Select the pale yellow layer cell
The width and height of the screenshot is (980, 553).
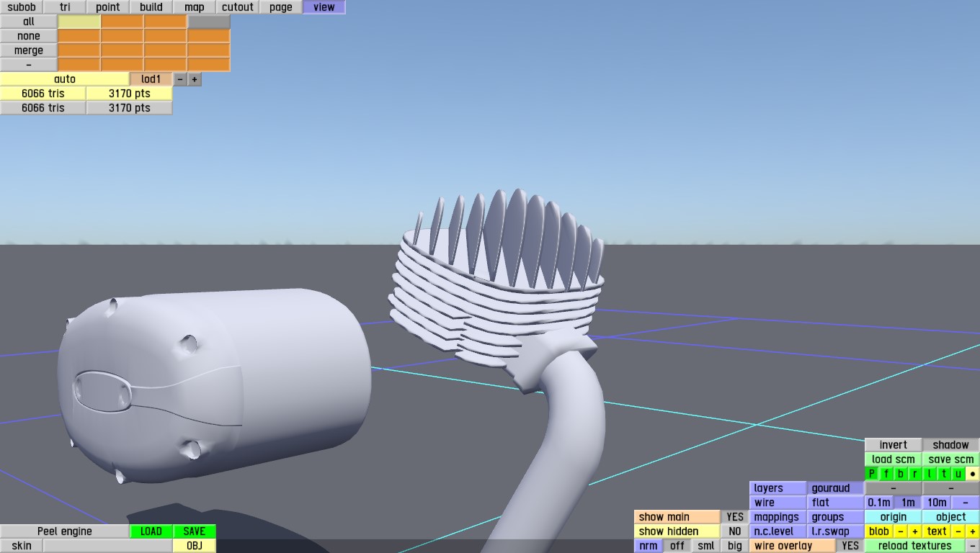tap(79, 22)
